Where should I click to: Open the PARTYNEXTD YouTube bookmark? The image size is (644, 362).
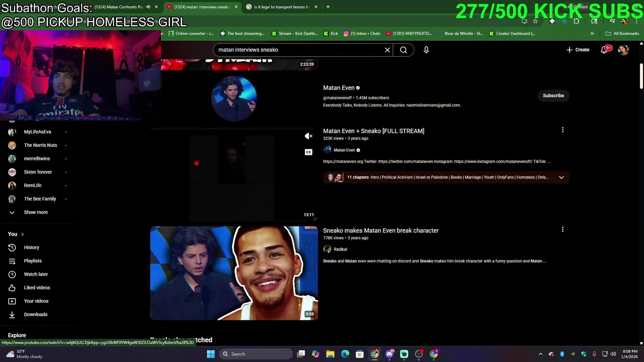409,34
